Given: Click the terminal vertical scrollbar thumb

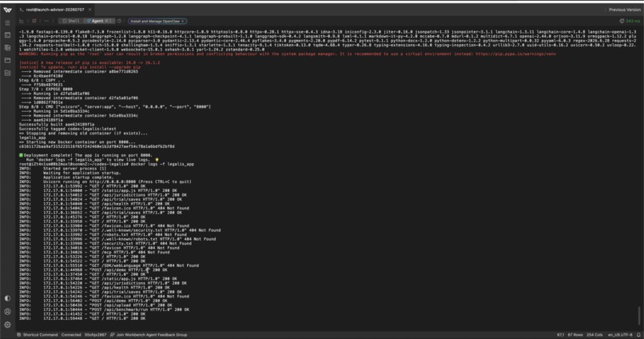Looking at the screenshot, I should point(639,315).
